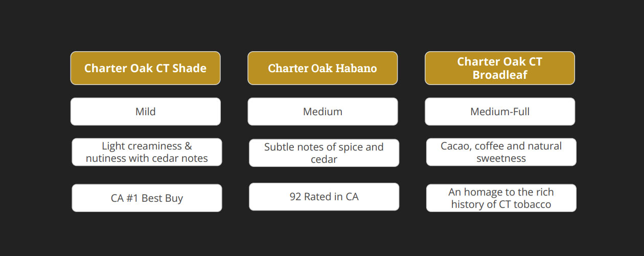Click the Charter Oak CT Shade header
Viewport: 644px width, 256px height.
[146, 68]
